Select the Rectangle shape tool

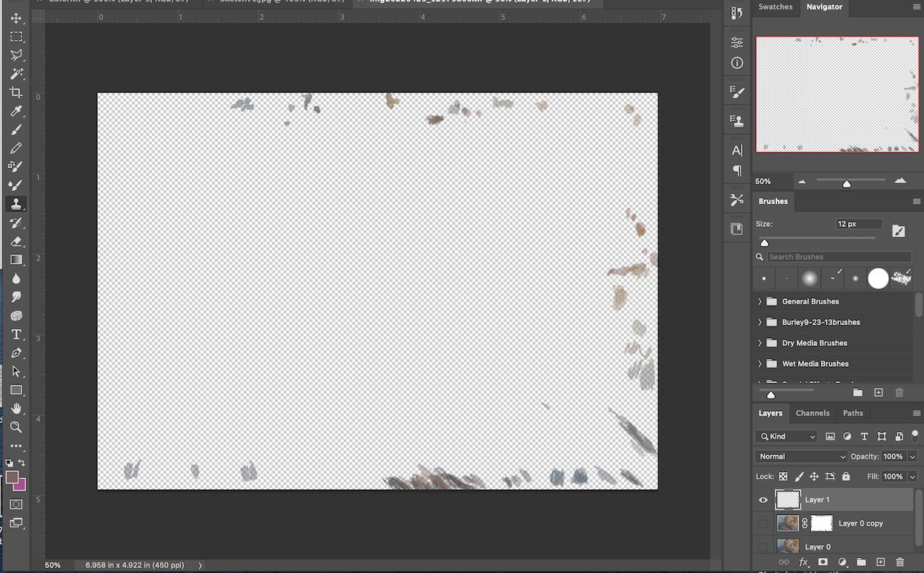tap(16, 390)
